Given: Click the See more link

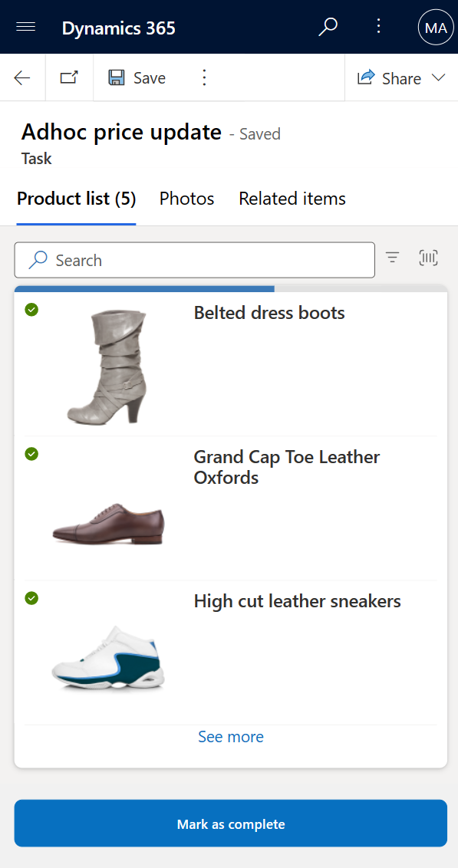Looking at the screenshot, I should click(x=231, y=737).
